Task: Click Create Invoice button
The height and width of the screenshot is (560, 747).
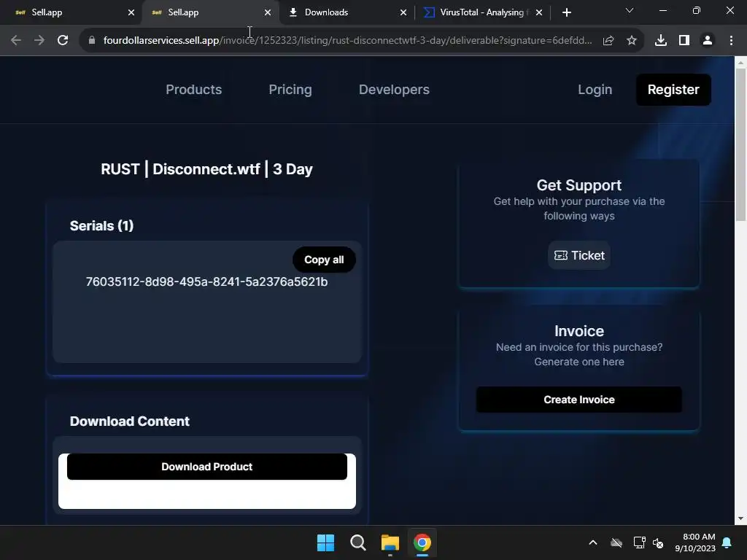Action: 578,400
